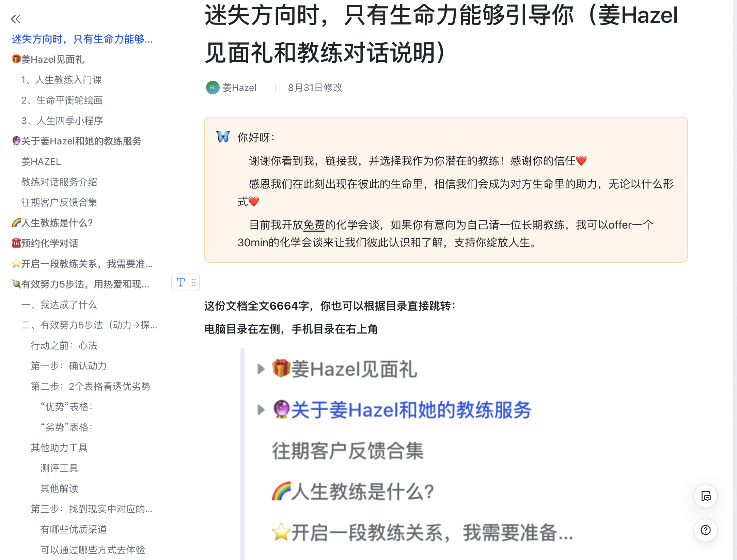Expand the 姜Hazel见面礼 disclosure triangle

(x=261, y=369)
